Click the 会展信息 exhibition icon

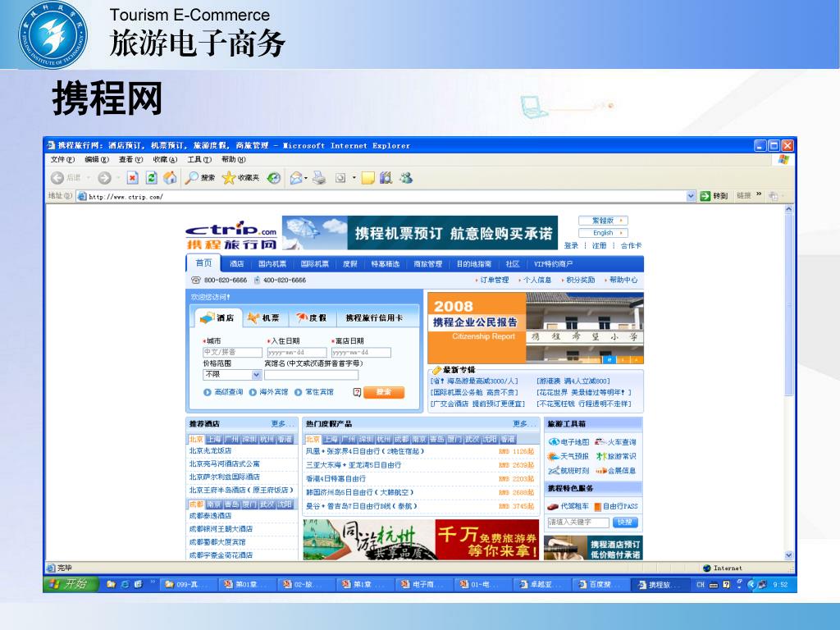pos(600,470)
